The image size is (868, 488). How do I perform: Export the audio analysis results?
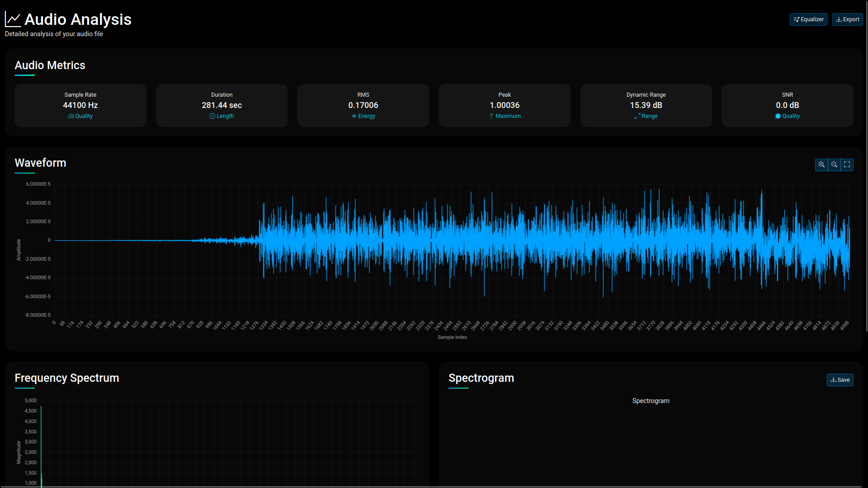click(847, 19)
